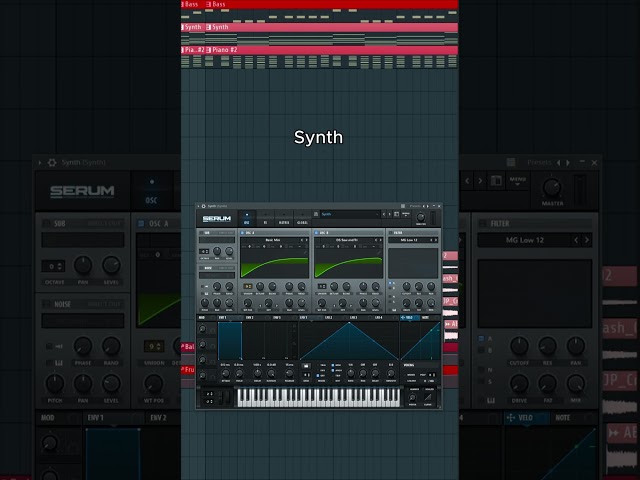Image resolution: width=640 pixels, height=480 pixels.
Task: Click LFO RATE knob
Action: coord(351,373)
